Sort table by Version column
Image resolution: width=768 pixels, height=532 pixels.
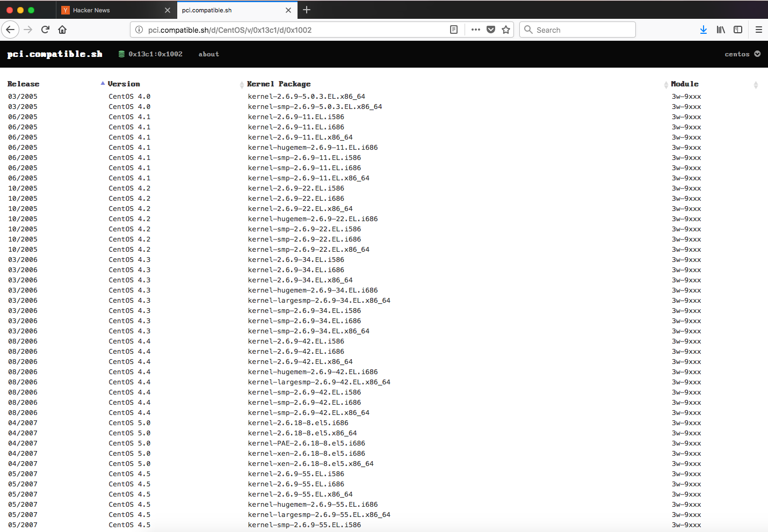point(124,84)
